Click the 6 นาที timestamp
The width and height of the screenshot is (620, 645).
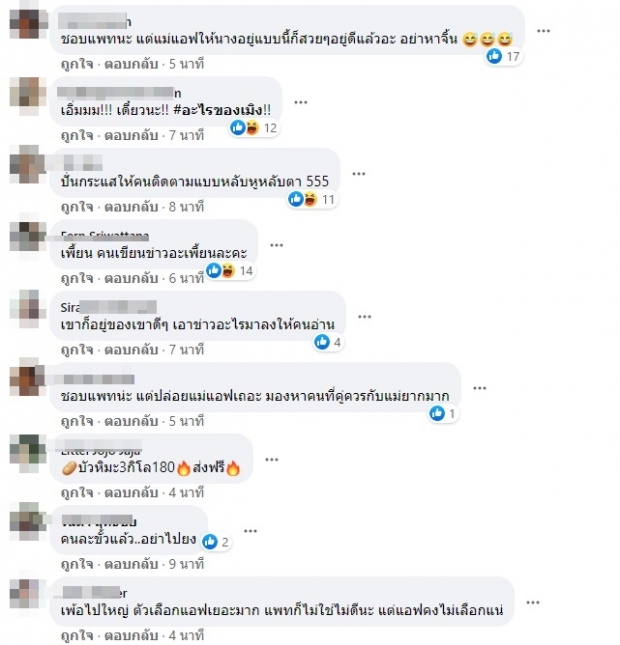[186, 278]
